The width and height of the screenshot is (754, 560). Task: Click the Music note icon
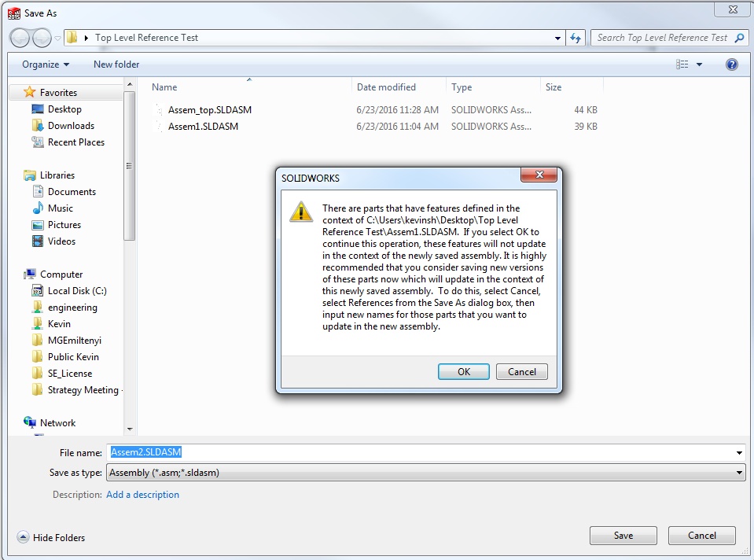pyautogui.click(x=38, y=208)
